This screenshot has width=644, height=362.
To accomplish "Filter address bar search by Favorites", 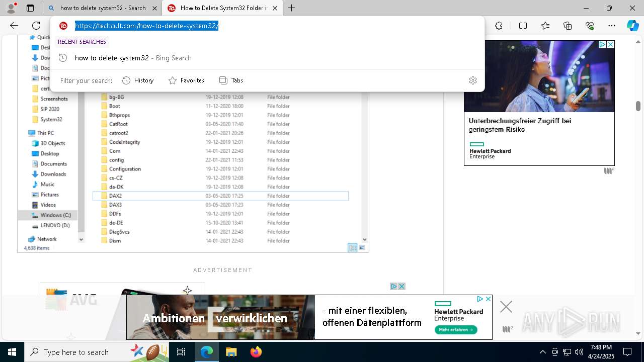I will click(186, 80).
